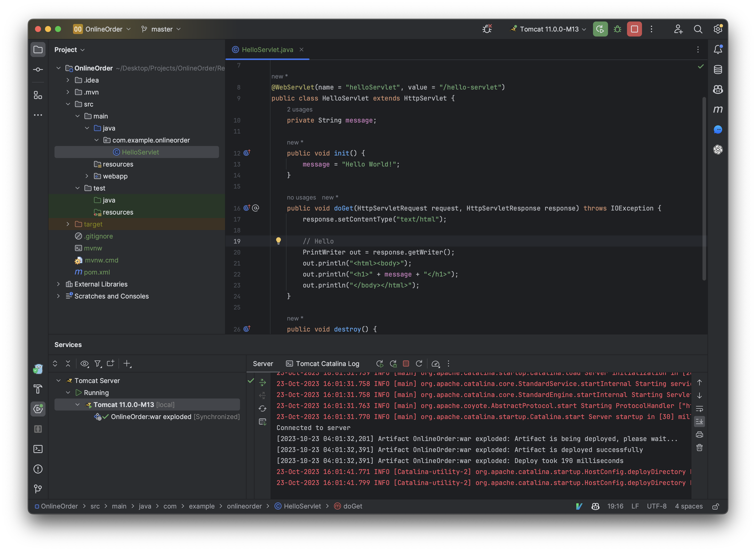Open the Notifications bell icon
This screenshot has height=551, width=756.
(718, 49)
